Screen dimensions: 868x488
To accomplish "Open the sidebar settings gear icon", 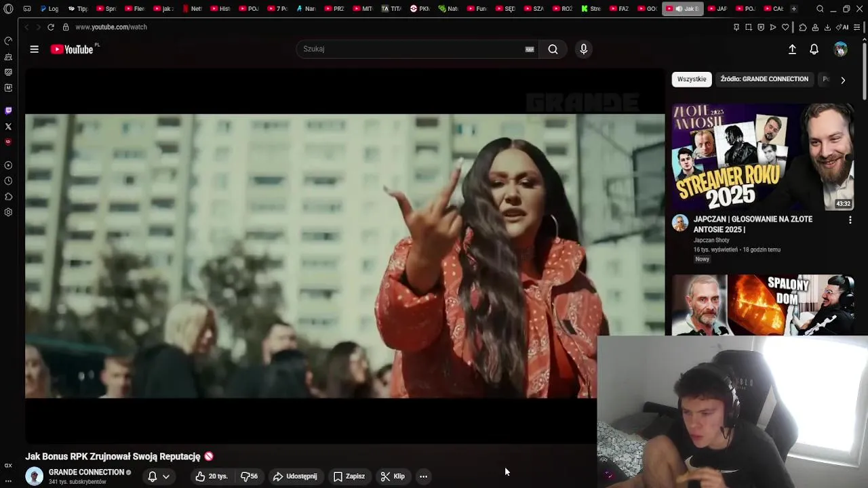I will (x=8, y=212).
